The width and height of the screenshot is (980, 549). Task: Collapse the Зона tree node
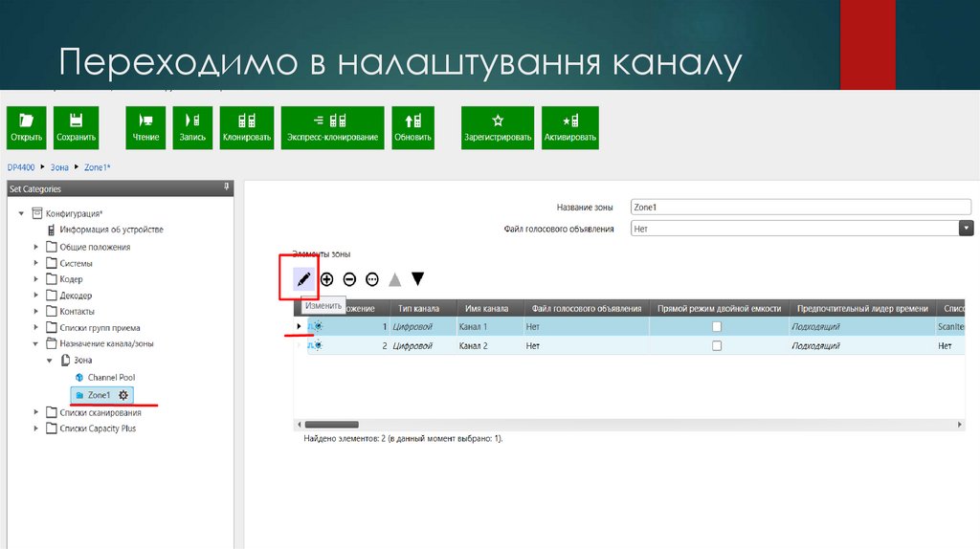[x=50, y=361]
